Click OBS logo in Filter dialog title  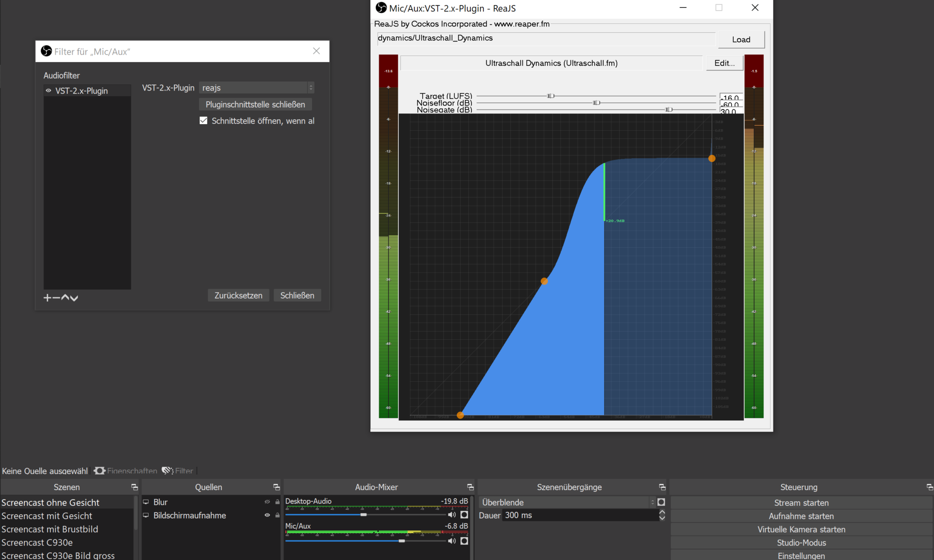click(46, 51)
